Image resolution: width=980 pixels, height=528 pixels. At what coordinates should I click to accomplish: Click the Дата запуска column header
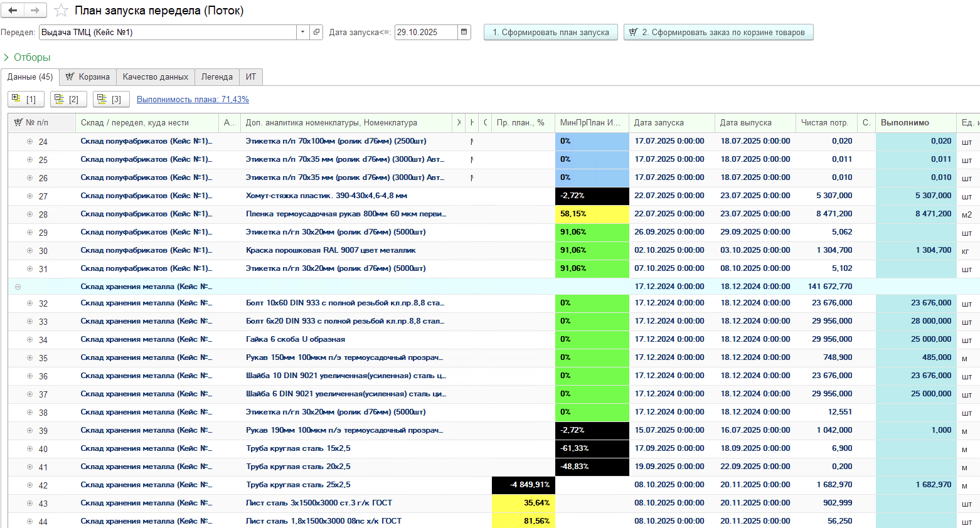(x=672, y=123)
